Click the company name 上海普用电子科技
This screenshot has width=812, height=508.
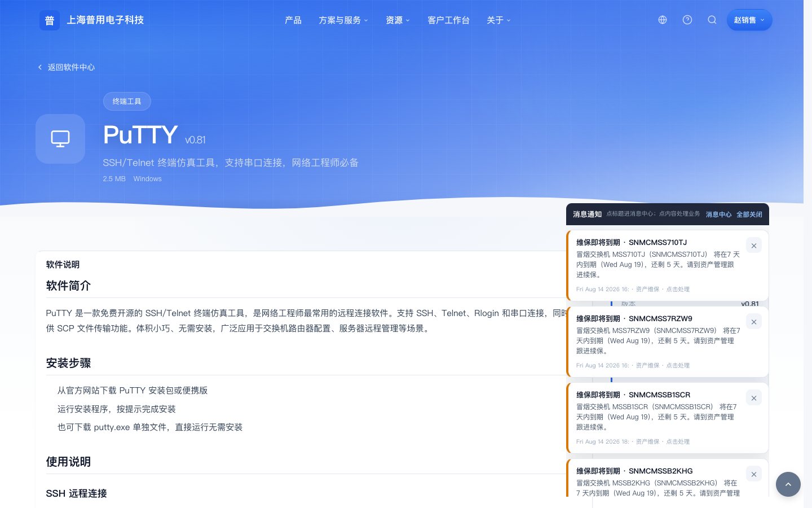pyautogui.click(x=105, y=20)
